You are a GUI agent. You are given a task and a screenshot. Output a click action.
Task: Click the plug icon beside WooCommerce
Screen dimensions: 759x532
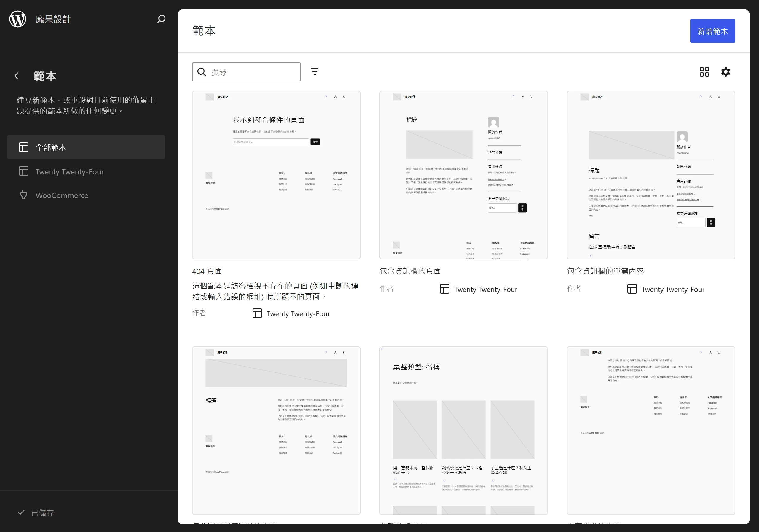coord(24,195)
